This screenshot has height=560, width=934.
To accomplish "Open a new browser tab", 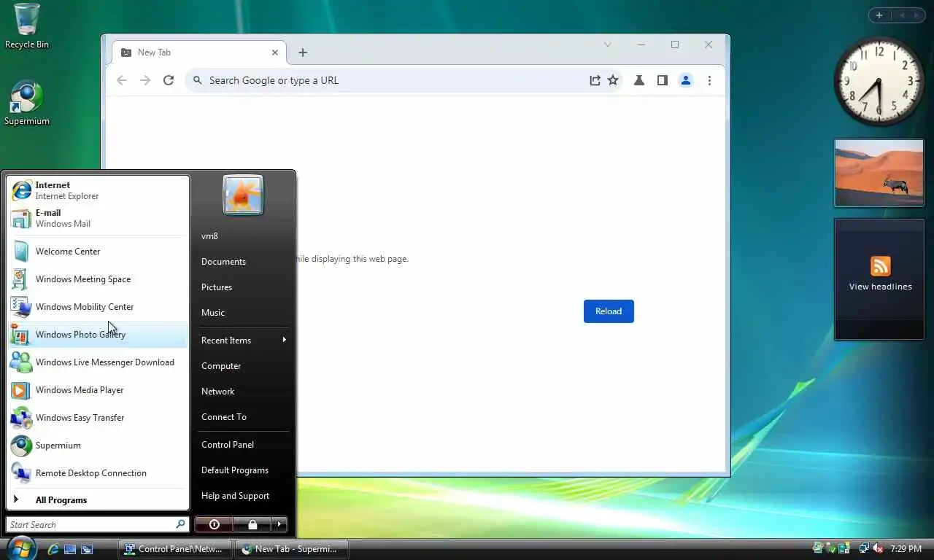I will 303,52.
